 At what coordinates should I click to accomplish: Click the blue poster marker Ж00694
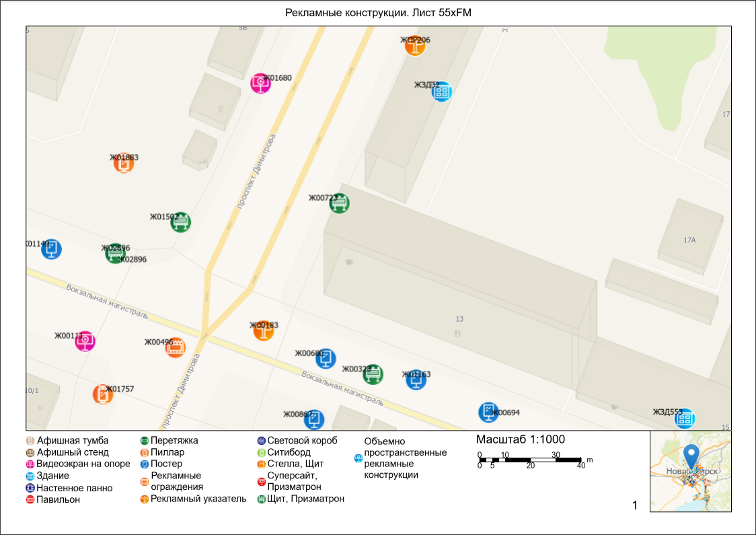point(488,412)
